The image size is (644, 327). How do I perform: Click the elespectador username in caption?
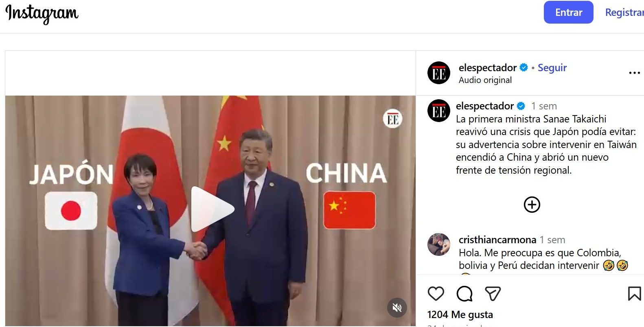[x=484, y=106]
